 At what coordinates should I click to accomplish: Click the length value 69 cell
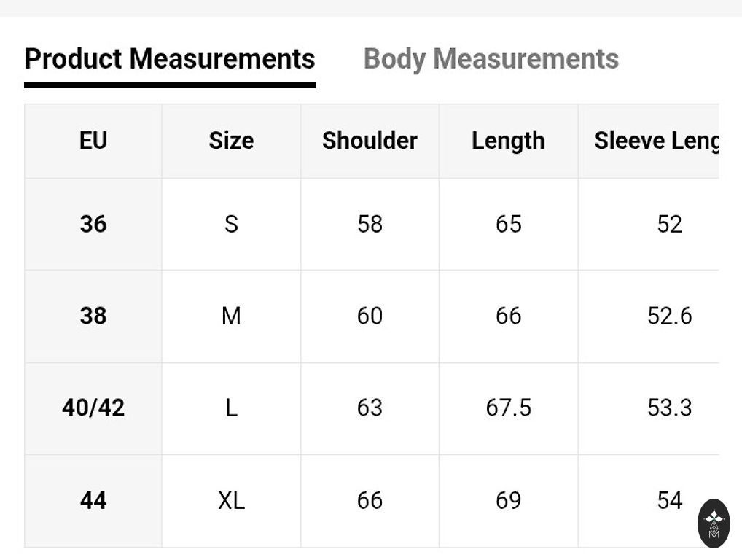pyautogui.click(x=508, y=500)
